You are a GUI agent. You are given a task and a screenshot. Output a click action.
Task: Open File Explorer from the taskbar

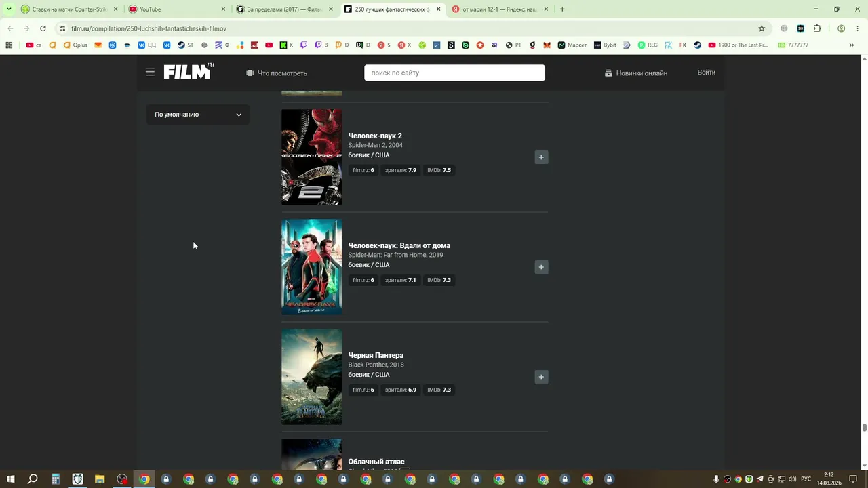click(x=100, y=479)
